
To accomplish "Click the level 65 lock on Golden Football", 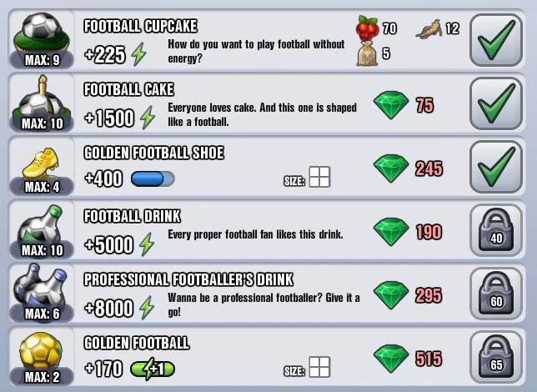I will pos(496,357).
